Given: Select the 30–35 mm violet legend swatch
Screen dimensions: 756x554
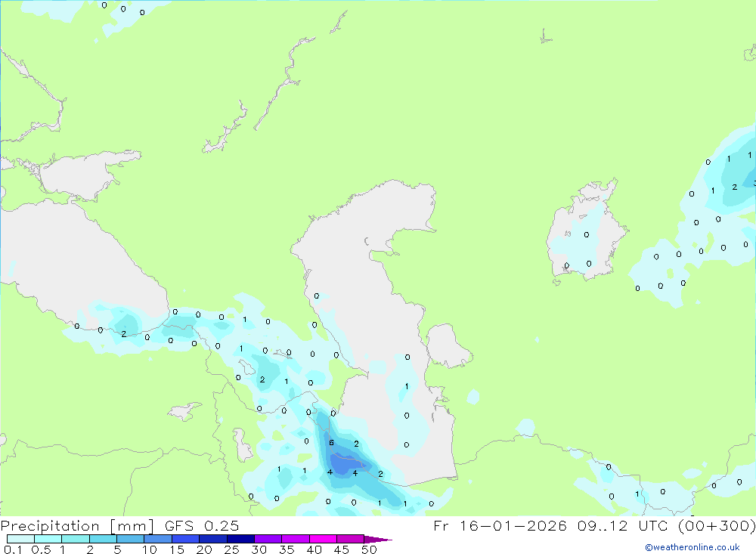Looking at the screenshot, I should click(268, 539).
